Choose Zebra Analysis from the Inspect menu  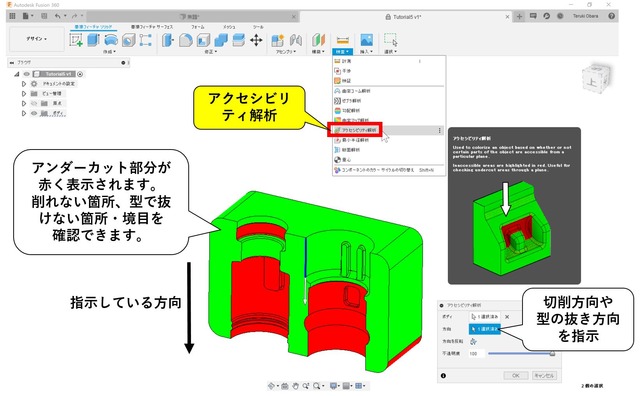click(389, 100)
